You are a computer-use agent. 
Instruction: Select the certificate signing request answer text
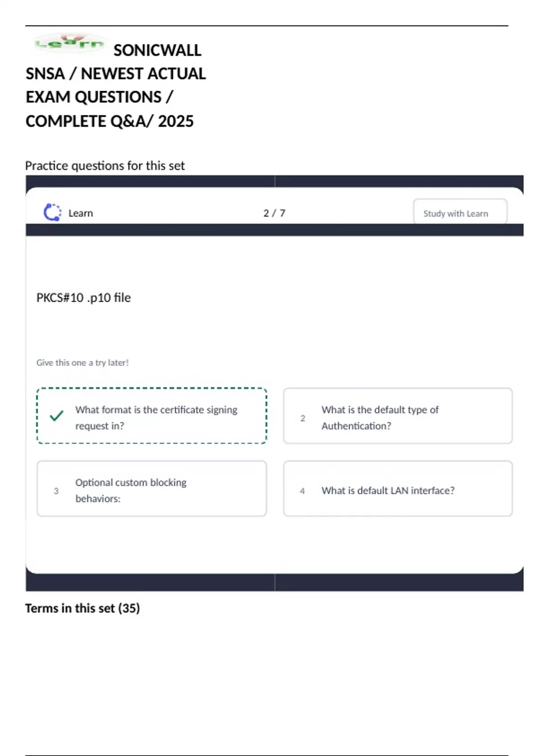tap(156, 418)
